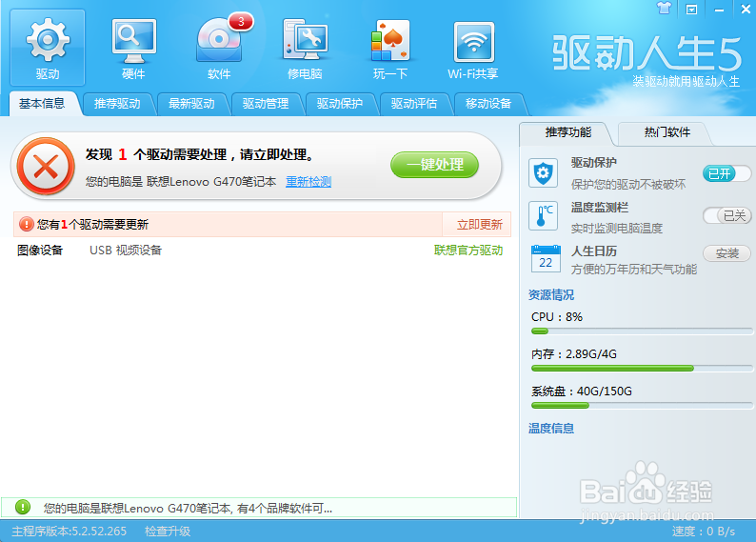Turn off the 驱动保护 switch (已开)

(x=726, y=173)
